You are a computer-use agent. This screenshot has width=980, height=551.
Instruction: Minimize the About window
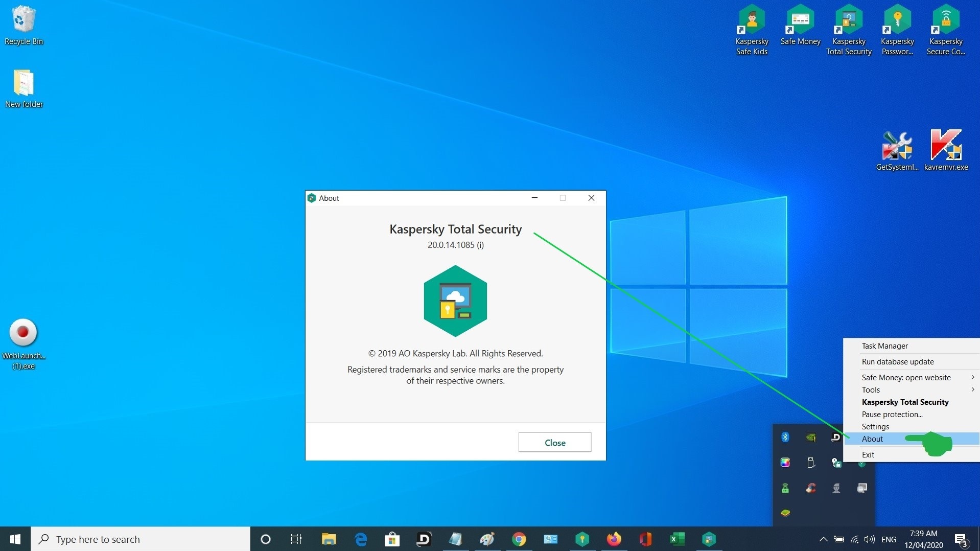point(534,198)
